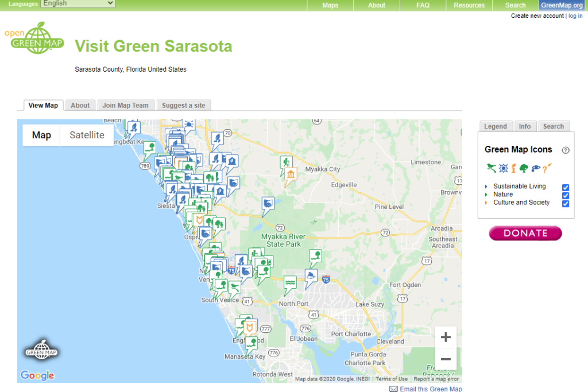Expand the Nature category arrow
The image size is (588, 392).
click(486, 195)
